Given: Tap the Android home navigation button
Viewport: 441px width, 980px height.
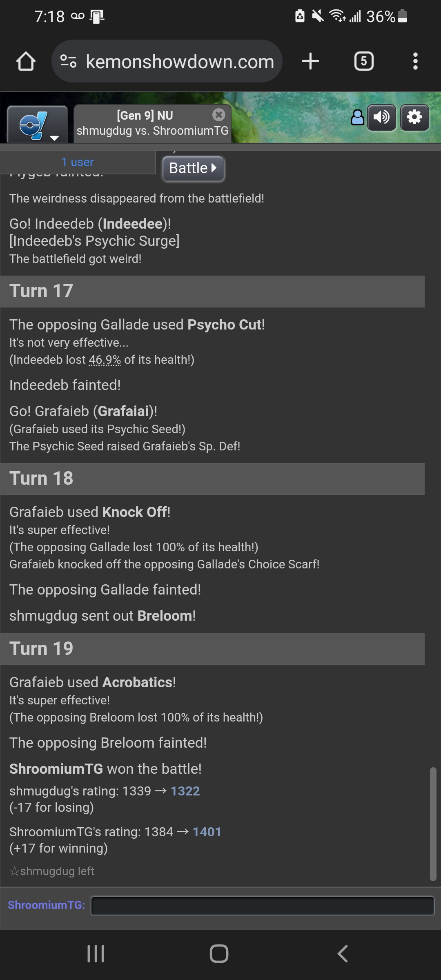Looking at the screenshot, I should pyautogui.click(x=219, y=954).
